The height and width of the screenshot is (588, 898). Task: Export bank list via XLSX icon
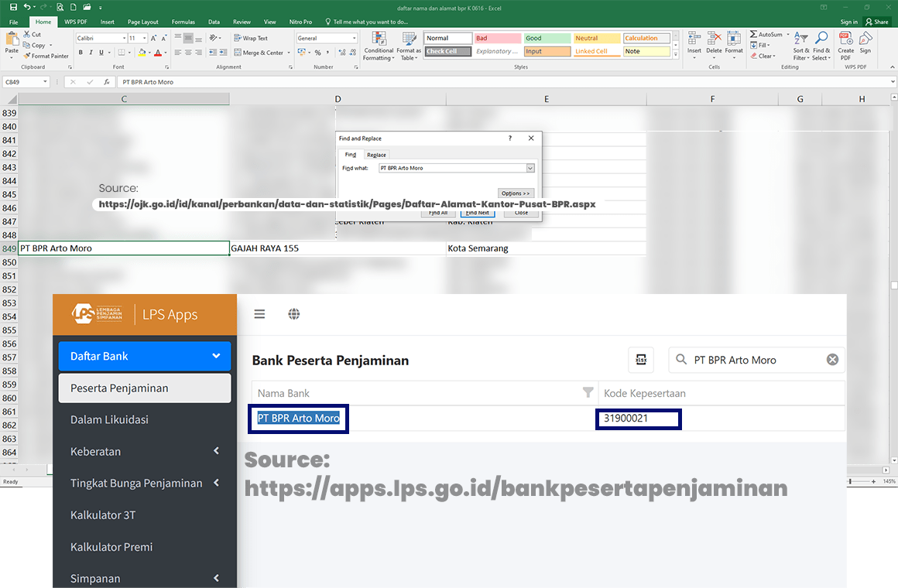641,360
